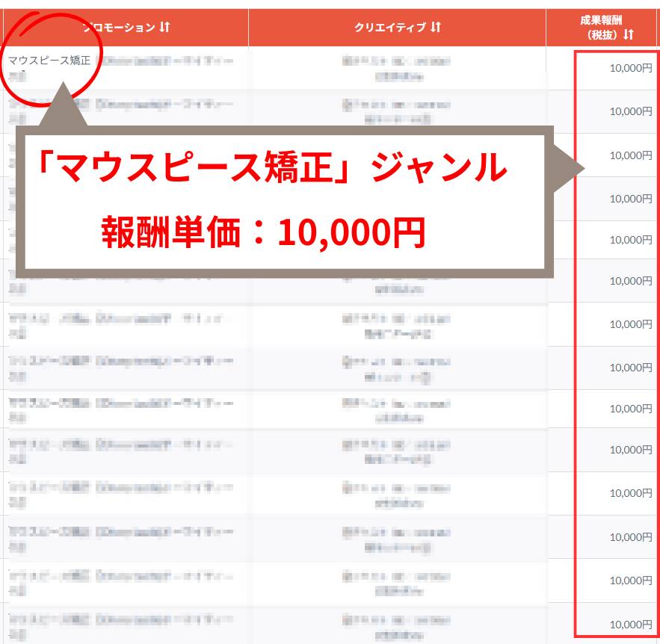Click the red 報酬単価：10,000円 callout text
The image size is (660, 644).
click(263, 234)
